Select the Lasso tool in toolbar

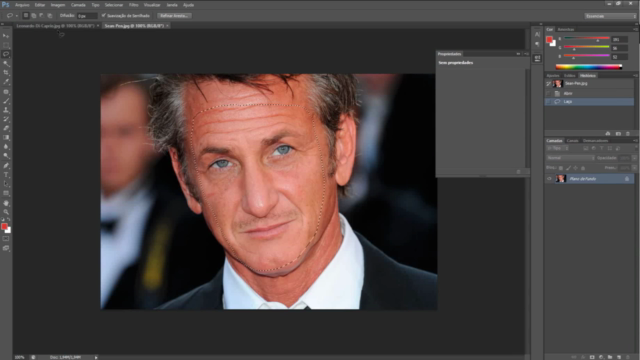(6, 54)
